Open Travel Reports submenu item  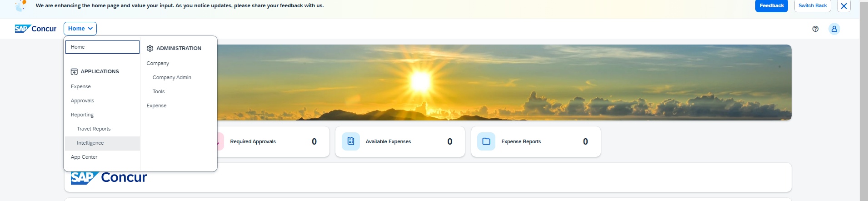tap(94, 129)
